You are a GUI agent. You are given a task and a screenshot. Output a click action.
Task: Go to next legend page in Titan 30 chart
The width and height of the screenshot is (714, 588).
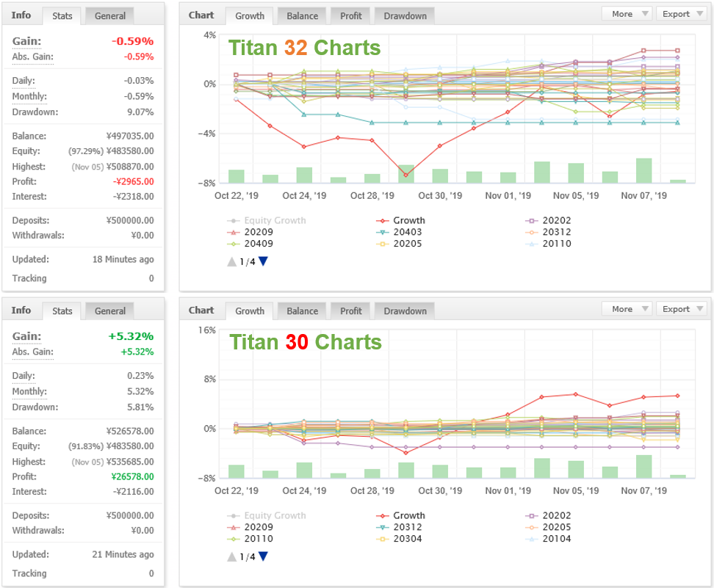(263, 556)
